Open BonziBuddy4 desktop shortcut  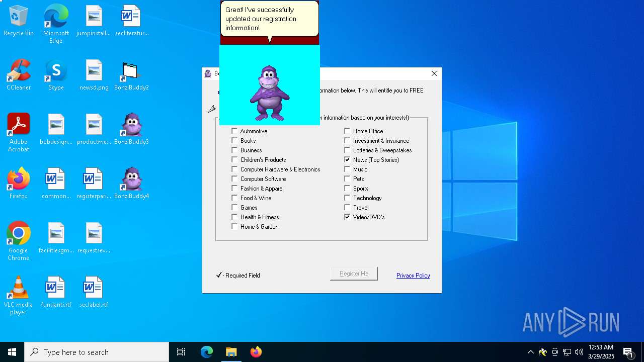(x=131, y=184)
